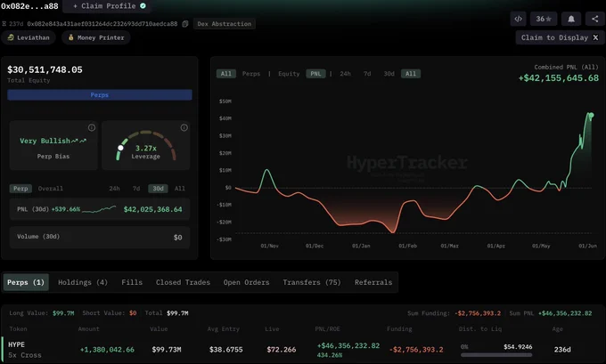Sort by the Age column header
Viewport: 606px width, 364px height.
[x=557, y=329]
